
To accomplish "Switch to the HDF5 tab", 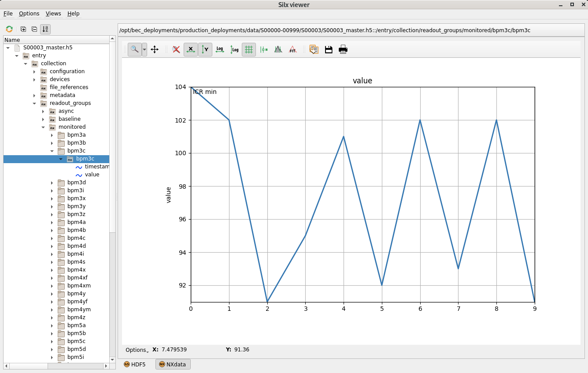I will (135, 364).
